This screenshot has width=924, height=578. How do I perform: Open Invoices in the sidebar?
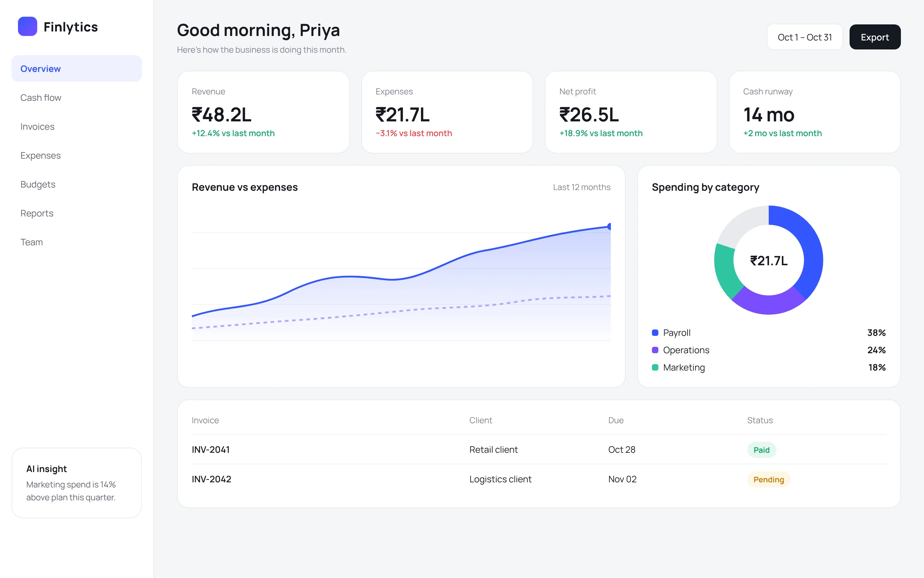click(77, 127)
